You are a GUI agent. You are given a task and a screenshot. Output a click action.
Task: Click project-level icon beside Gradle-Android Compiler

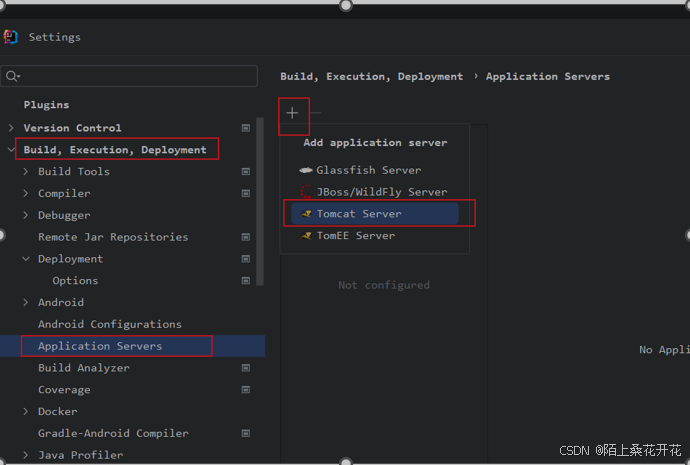[x=246, y=433]
